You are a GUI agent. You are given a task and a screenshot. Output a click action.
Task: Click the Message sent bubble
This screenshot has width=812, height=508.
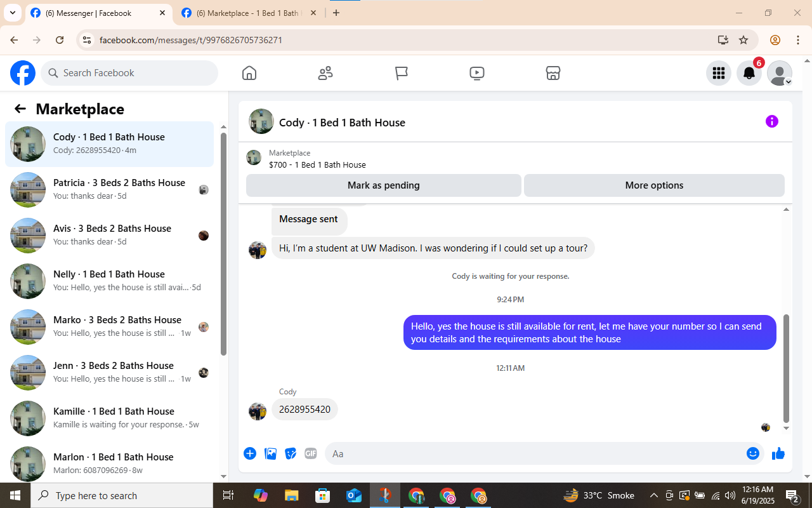(x=309, y=220)
